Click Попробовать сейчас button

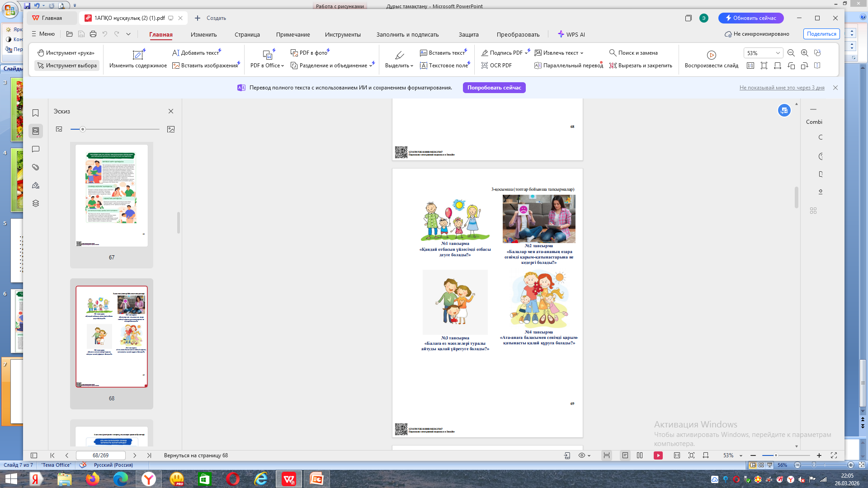(x=494, y=88)
